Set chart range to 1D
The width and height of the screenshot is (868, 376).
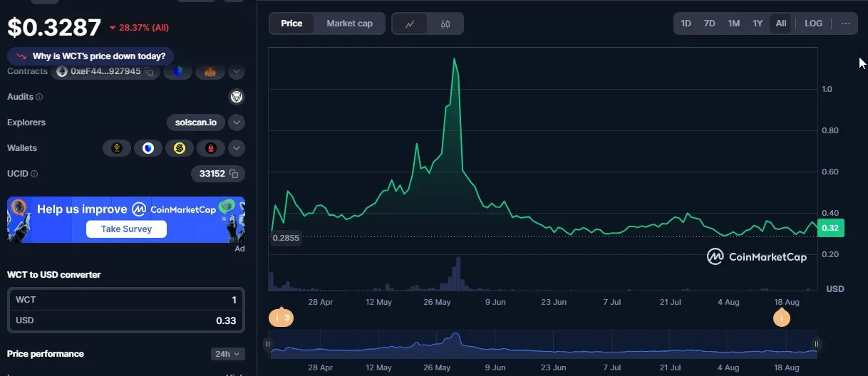tap(686, 23)
